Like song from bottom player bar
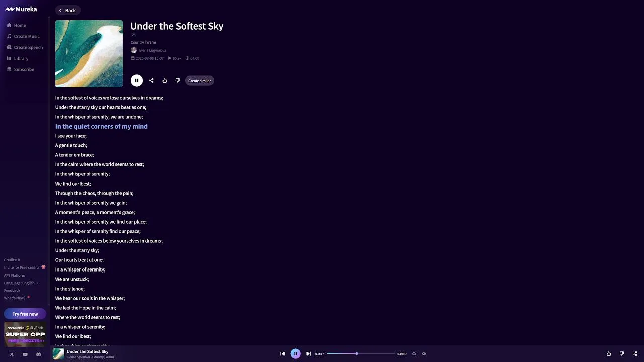This screenshot has height=362, width=644. (x=609, y=354)
